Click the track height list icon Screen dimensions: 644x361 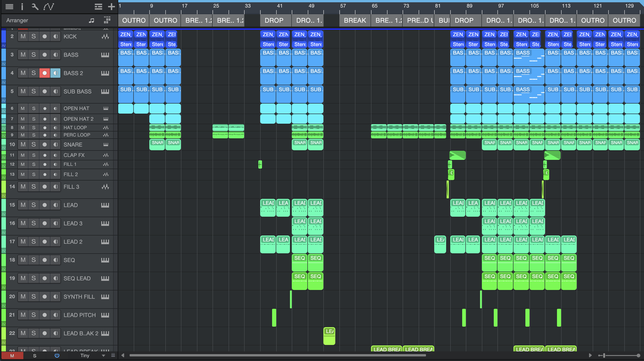(x=98, y=6)
